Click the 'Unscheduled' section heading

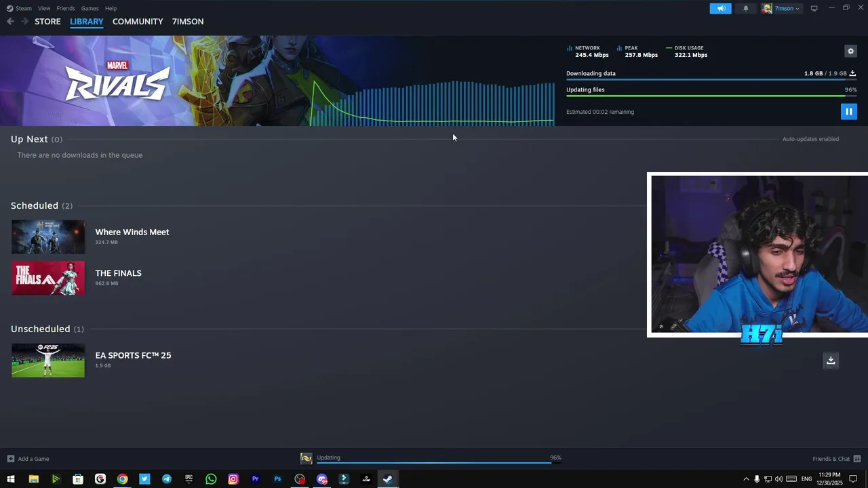pyautogui.click(x=41, y=329)
